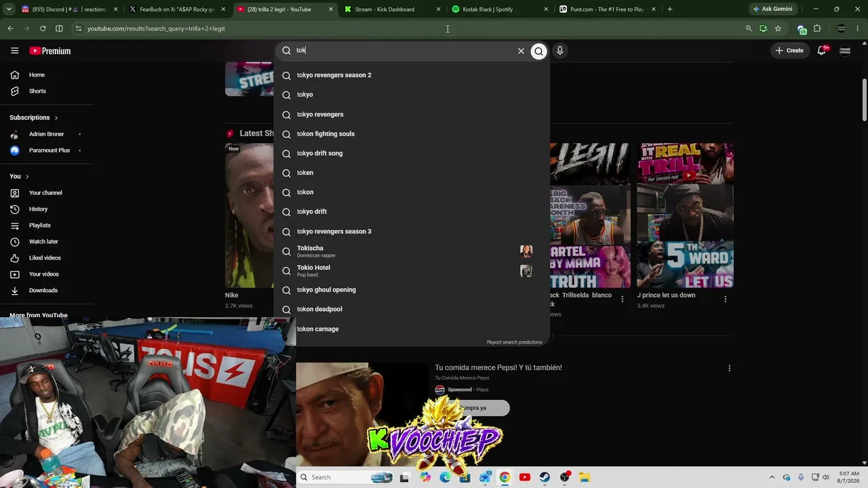The width and height of the screenshot is (868, 488).
Task: Open the account avatar menu
Action: click(x=845, y=51)
